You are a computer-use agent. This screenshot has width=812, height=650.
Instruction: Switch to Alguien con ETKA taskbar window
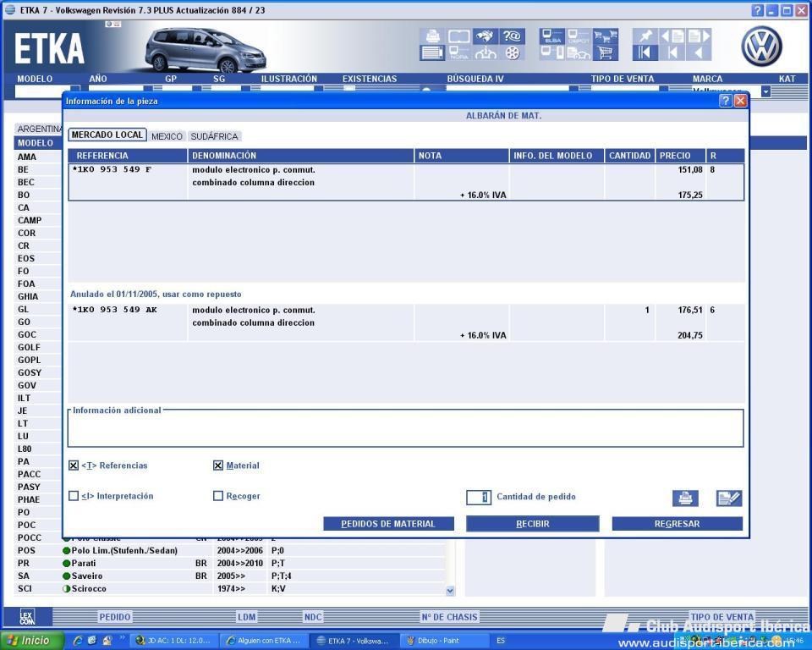(265, 641)
